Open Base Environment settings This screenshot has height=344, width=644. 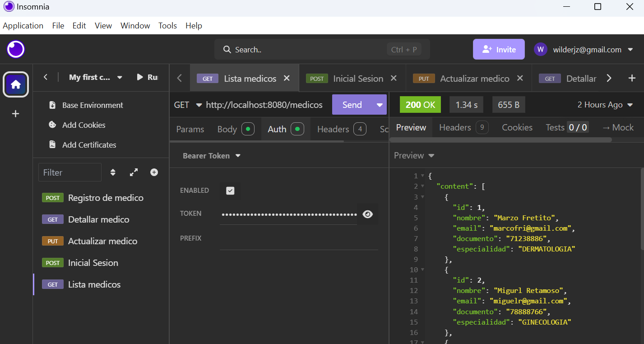coord(86,105)
